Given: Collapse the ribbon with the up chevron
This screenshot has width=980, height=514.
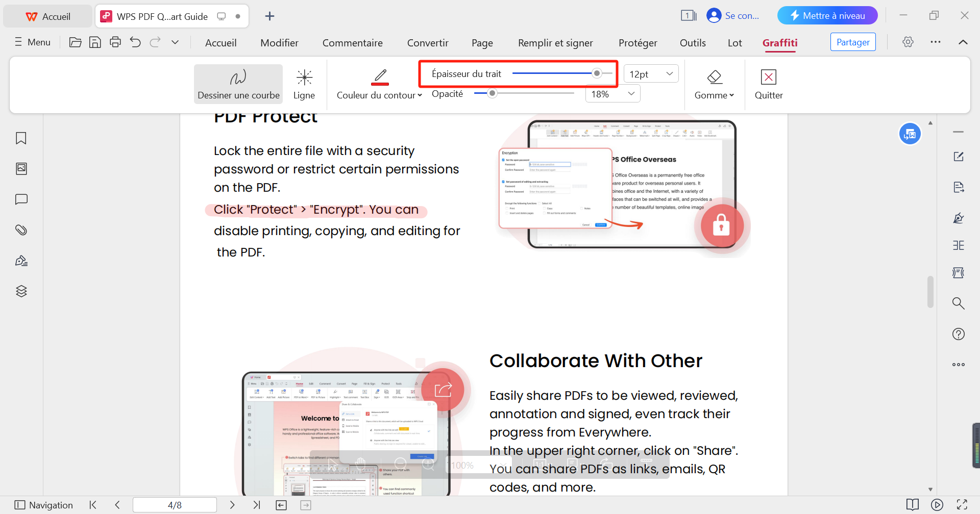Looking at the screenshot, I should [x=963, y=42].
